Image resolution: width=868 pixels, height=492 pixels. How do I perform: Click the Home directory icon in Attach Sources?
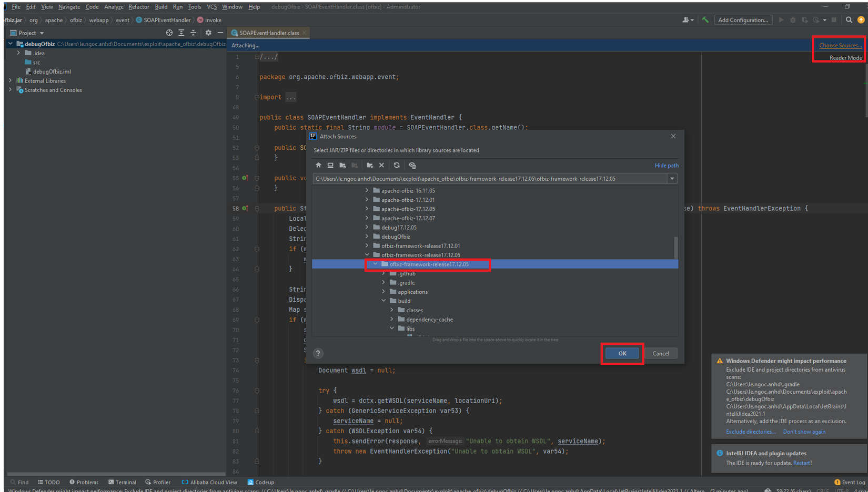pyautogui.click(x=318, y=166)
